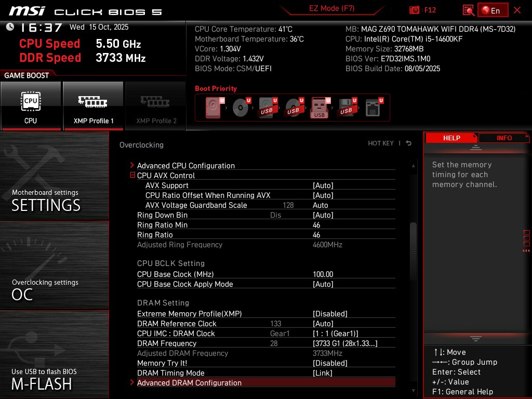Edit the Ring Ratio Min value
The height and width of the screenshot is (399, 532).
[316, 225]
